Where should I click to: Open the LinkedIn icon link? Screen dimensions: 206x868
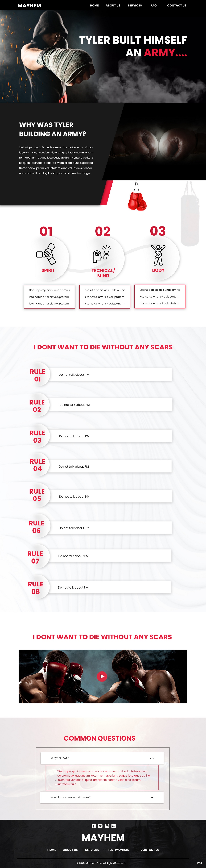tap(113, 826)
